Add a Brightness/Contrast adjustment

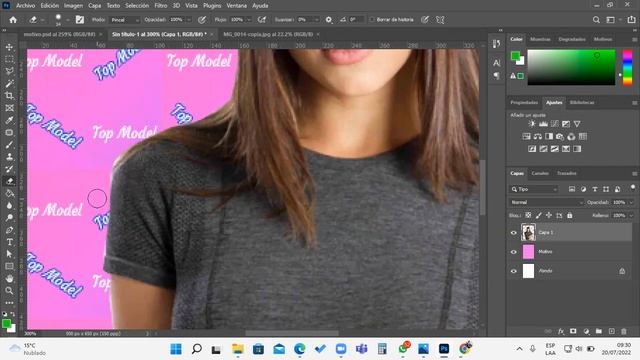point(532,124)
